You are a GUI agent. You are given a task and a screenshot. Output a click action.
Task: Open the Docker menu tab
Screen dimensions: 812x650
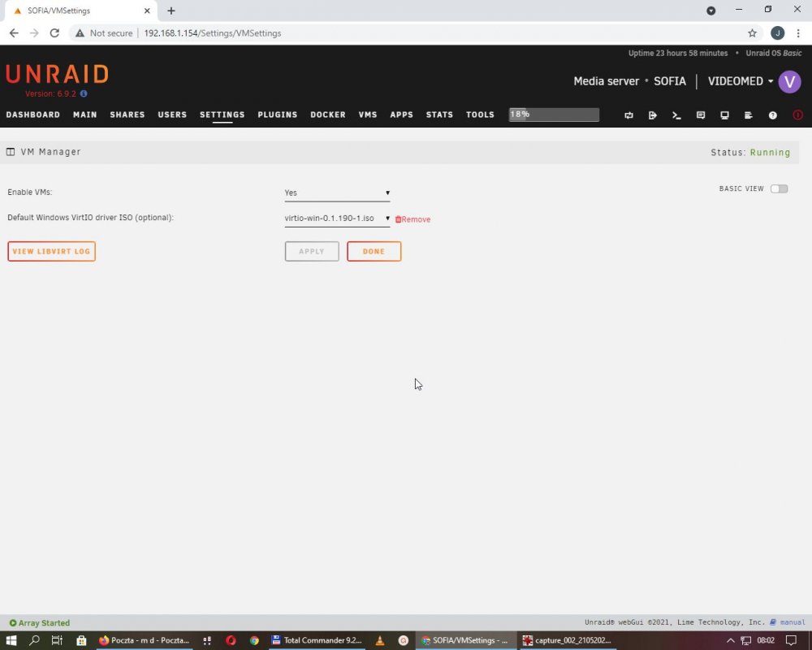click(328, 115)
